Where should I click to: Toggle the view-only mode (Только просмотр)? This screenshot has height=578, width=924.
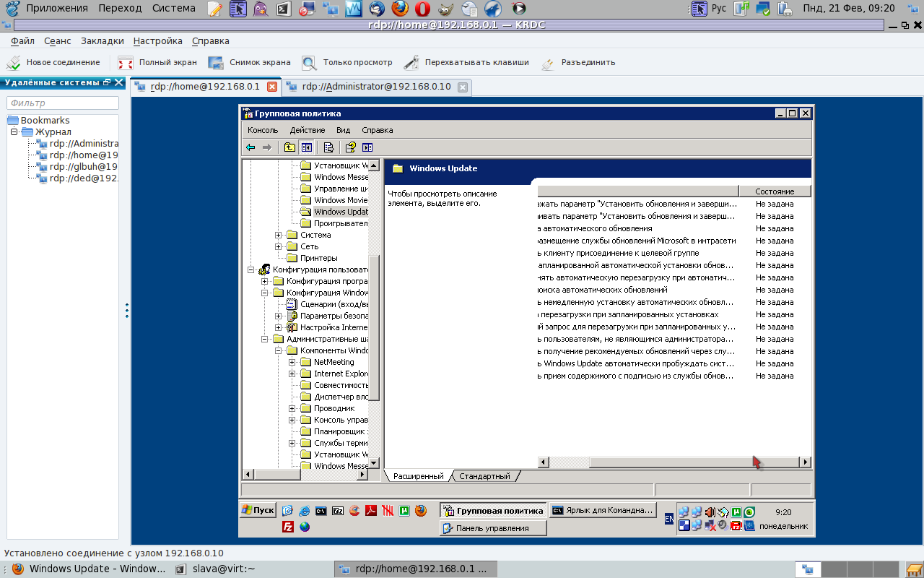347,62
